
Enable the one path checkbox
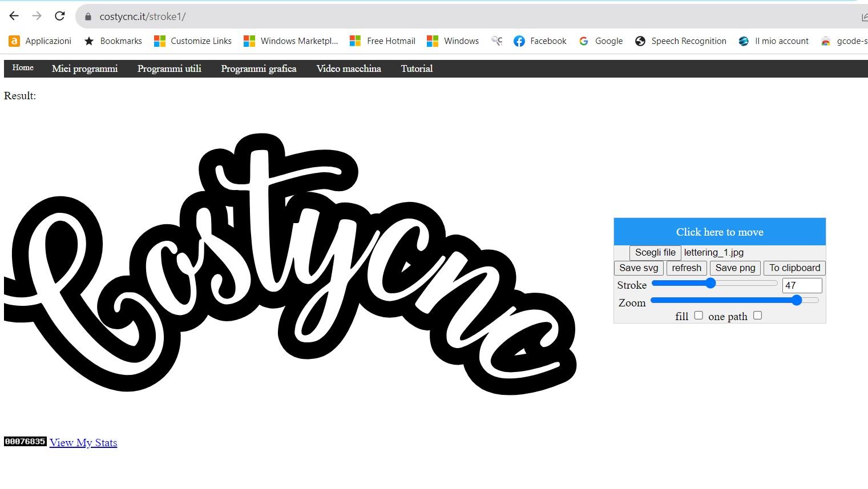757,316
